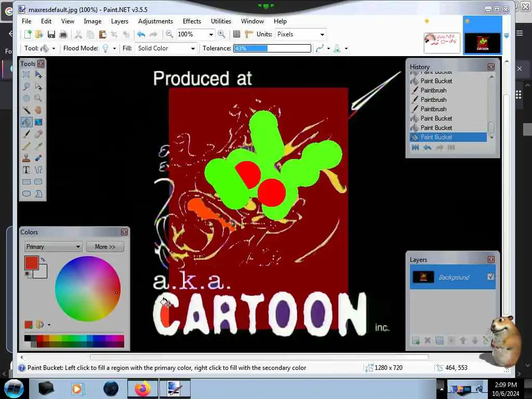Screen dimensions: 532x399
Task: Select the Move Selected Pixels tool
Action: tap(38, 75)
